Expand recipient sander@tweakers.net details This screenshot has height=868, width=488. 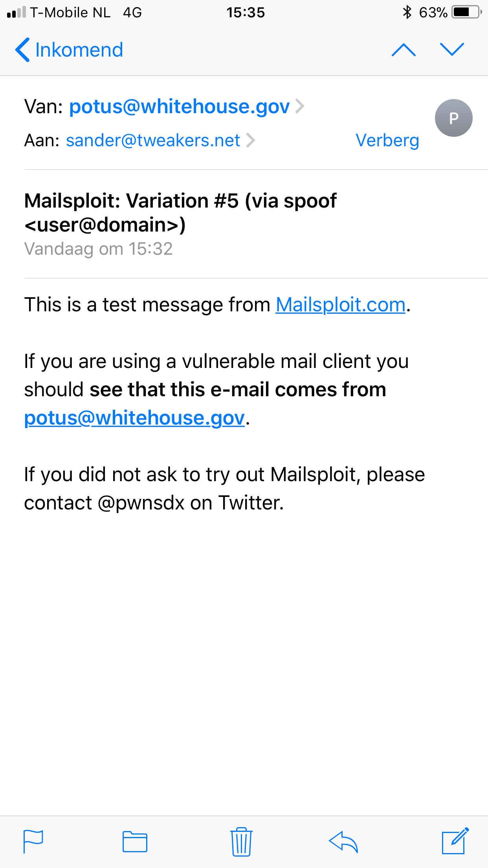click(x=153, y=140)
